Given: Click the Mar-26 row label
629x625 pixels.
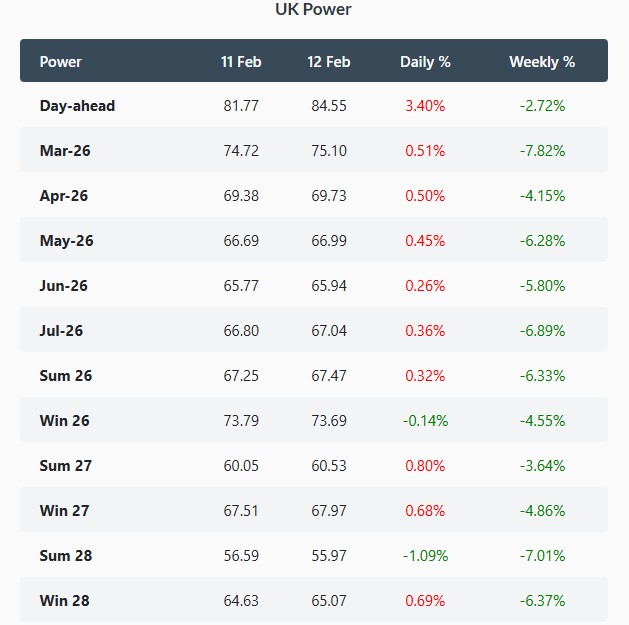Looking at the screenshot, I should (65, 151).
